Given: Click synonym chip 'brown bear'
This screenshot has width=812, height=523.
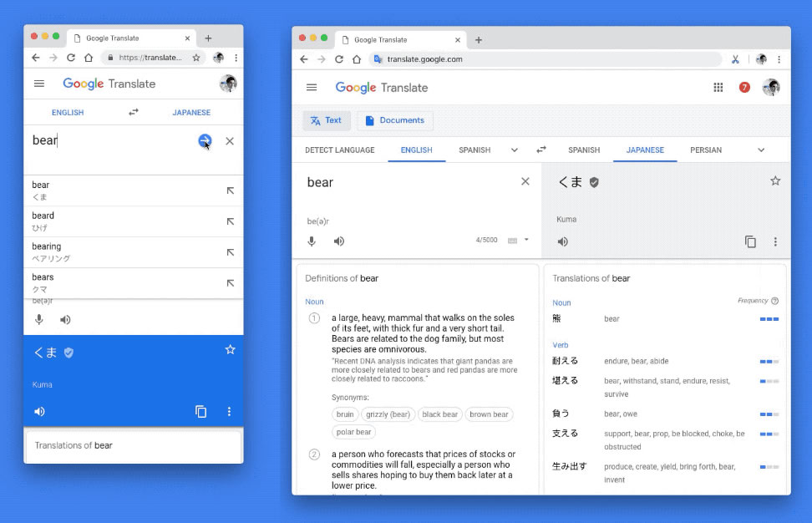Looking at the screenshot, I should tap(489, 414).
